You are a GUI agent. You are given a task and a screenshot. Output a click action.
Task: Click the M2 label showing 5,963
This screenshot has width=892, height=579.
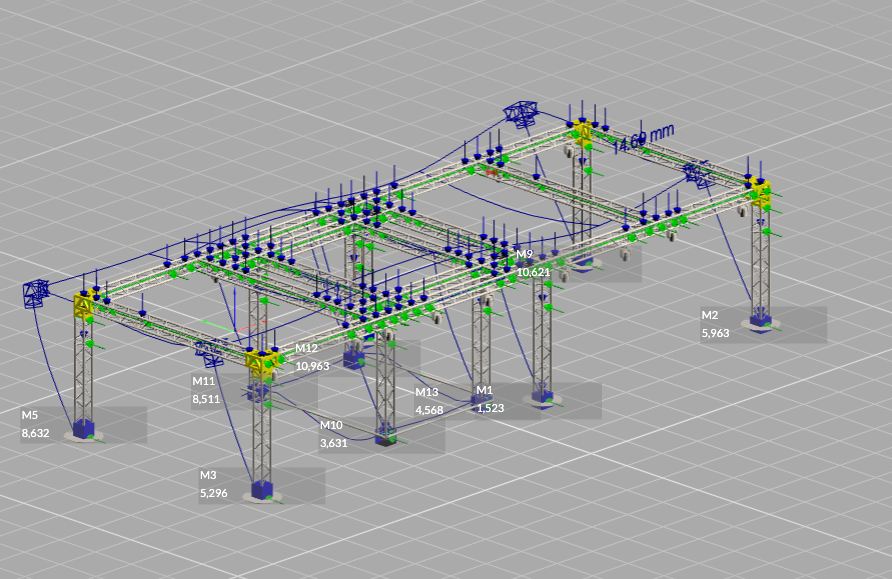pyautogui.click(x=717, y=324)
